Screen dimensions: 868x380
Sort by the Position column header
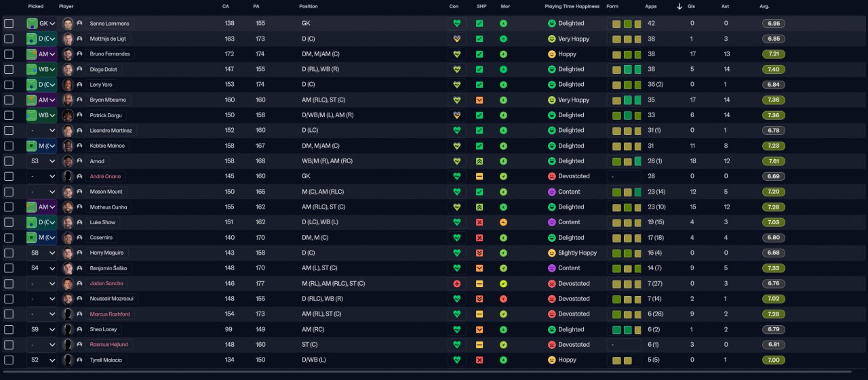[x=308, y=7]
